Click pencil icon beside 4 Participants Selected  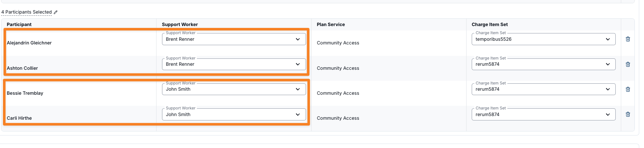55,12
